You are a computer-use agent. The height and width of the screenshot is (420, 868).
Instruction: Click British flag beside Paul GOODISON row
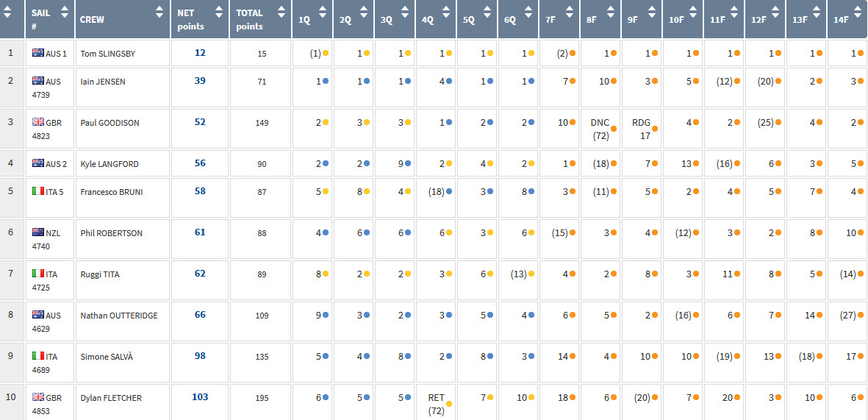tap(38, 122)
